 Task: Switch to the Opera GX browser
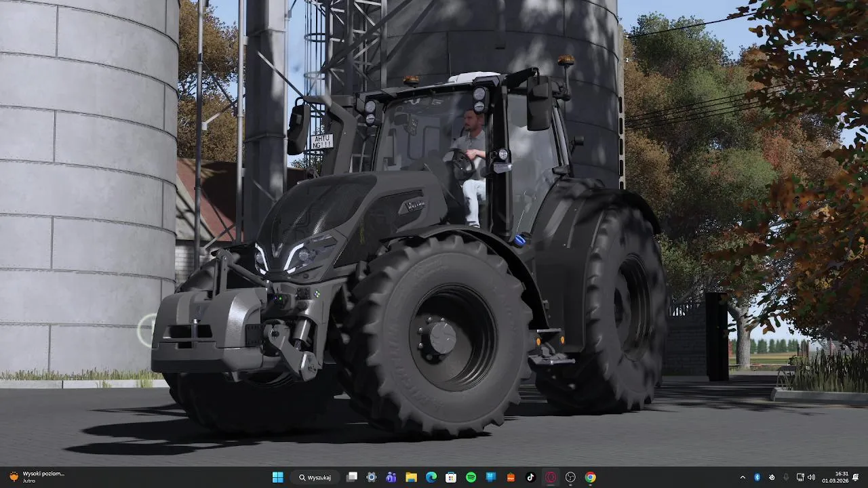(551, 477)
